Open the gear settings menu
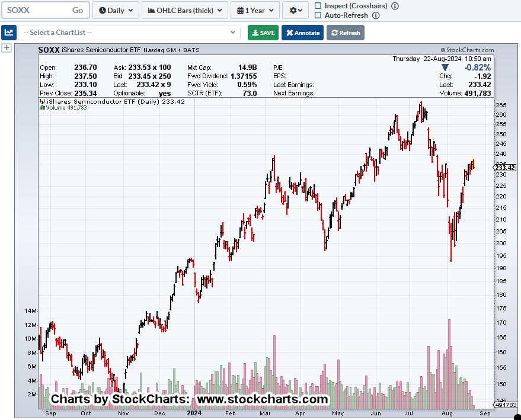521x420 pixels. [296, 10]
